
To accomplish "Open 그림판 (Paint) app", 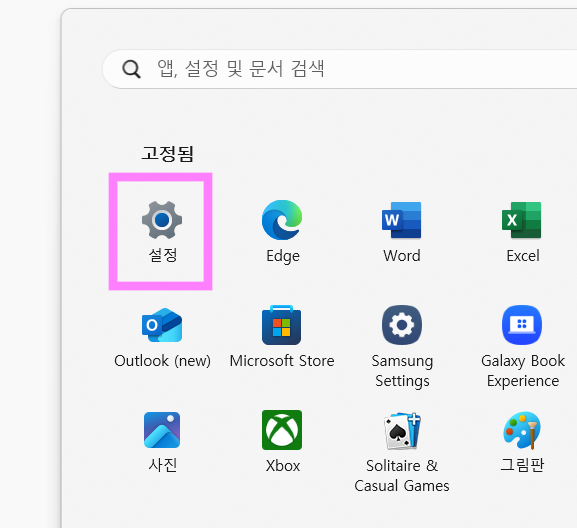I will tap(522, 442).
